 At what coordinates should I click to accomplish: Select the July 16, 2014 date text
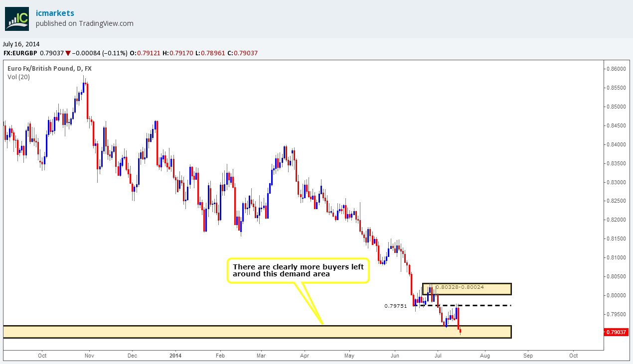click(21, 44)
